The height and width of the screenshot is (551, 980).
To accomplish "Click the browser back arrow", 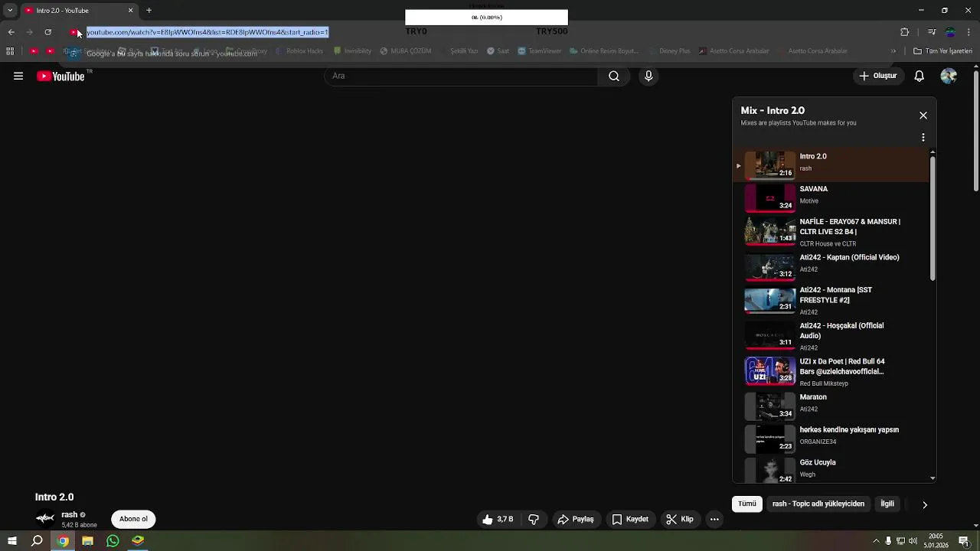I will click(11, 32).
